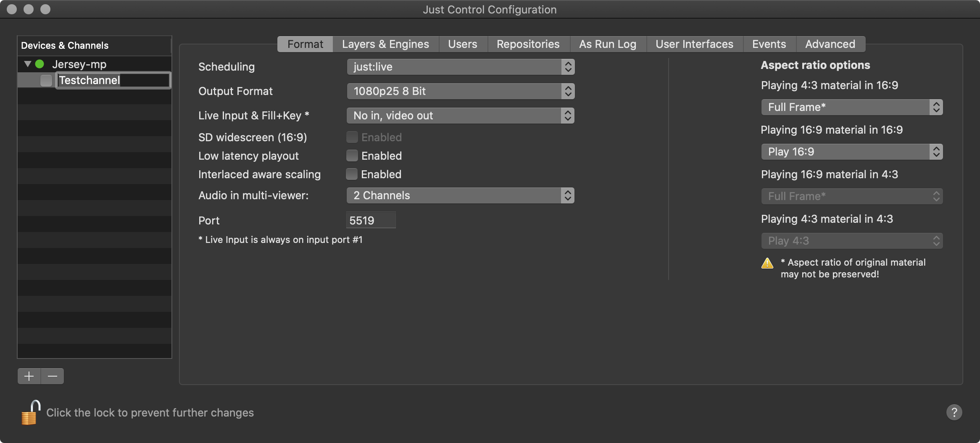Open the Advanced tab
Image resolution: width=980 pixels, height=443 pixels.
click(x=830, y=44)
